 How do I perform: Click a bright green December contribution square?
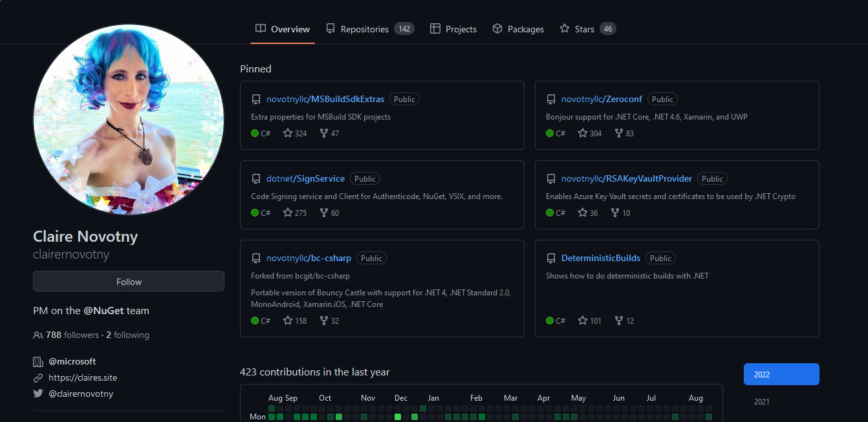point(398,417)
